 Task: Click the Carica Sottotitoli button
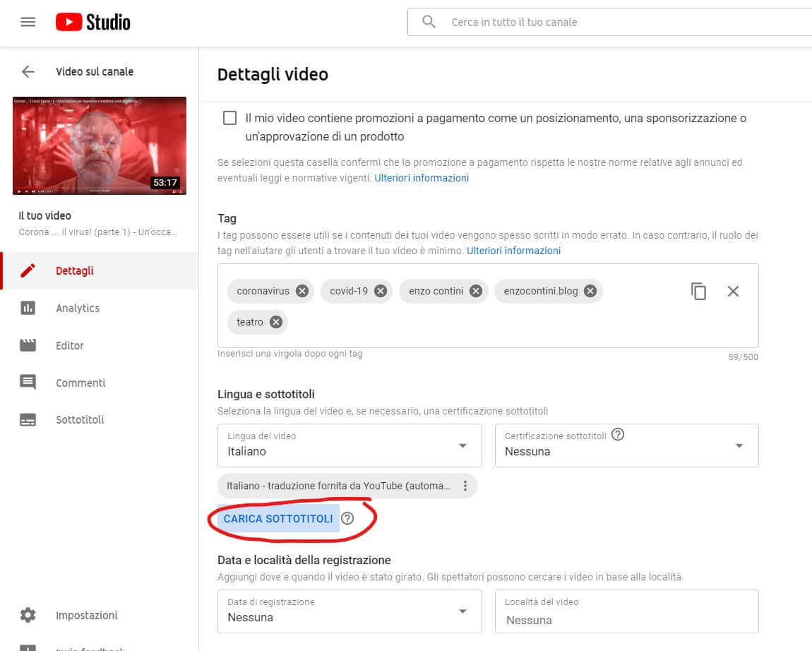coord(278,518)
